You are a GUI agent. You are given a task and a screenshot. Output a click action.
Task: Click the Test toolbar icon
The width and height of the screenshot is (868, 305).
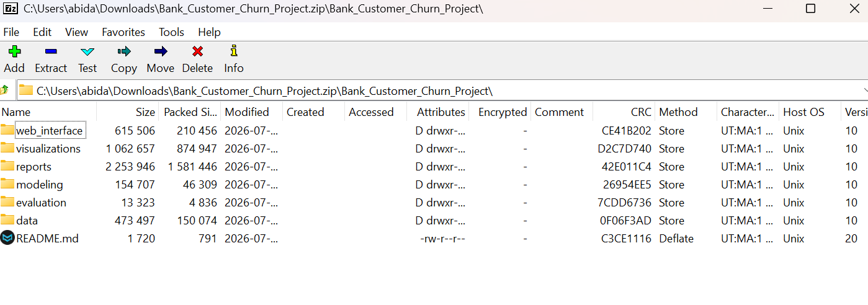[x=87, y=51]
